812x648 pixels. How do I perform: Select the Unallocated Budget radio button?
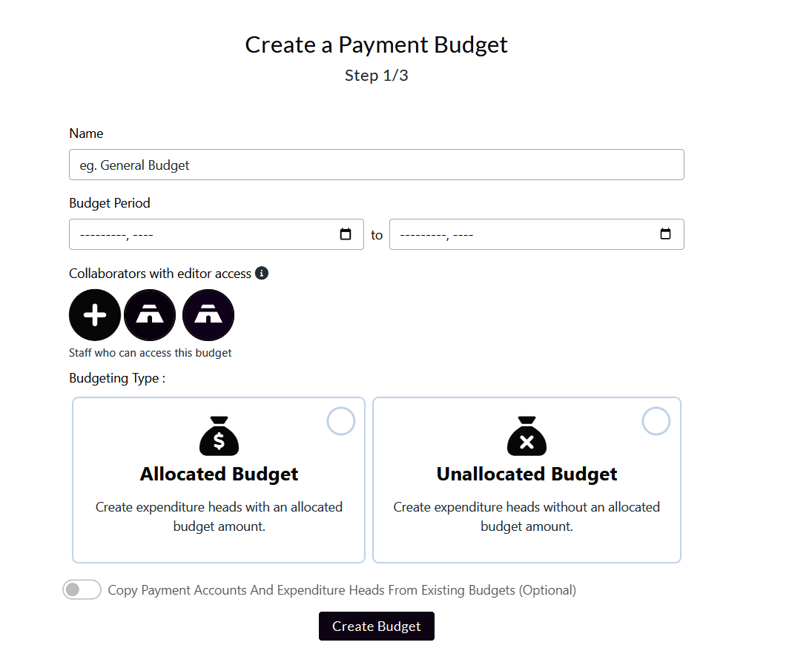(656, 421)
